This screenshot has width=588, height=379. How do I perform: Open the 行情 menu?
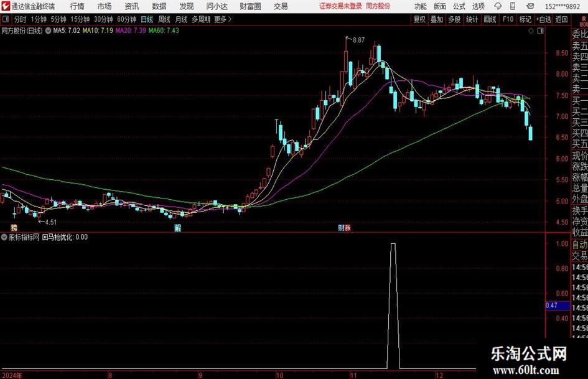pos(77,6)
